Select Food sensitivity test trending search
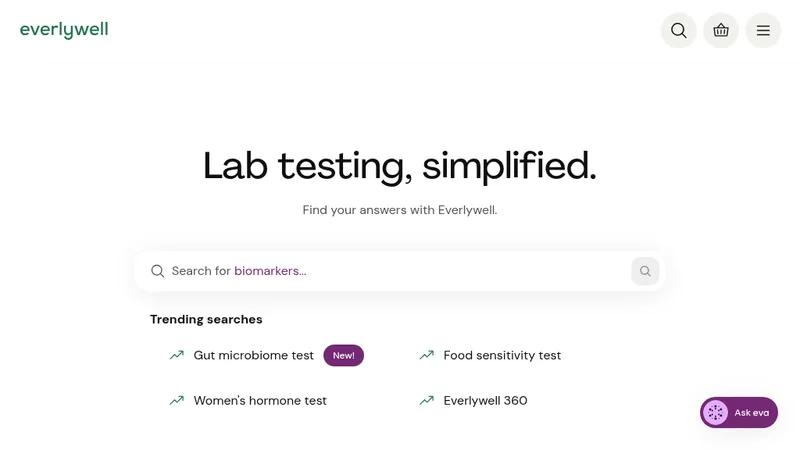 tap(502, 356)
